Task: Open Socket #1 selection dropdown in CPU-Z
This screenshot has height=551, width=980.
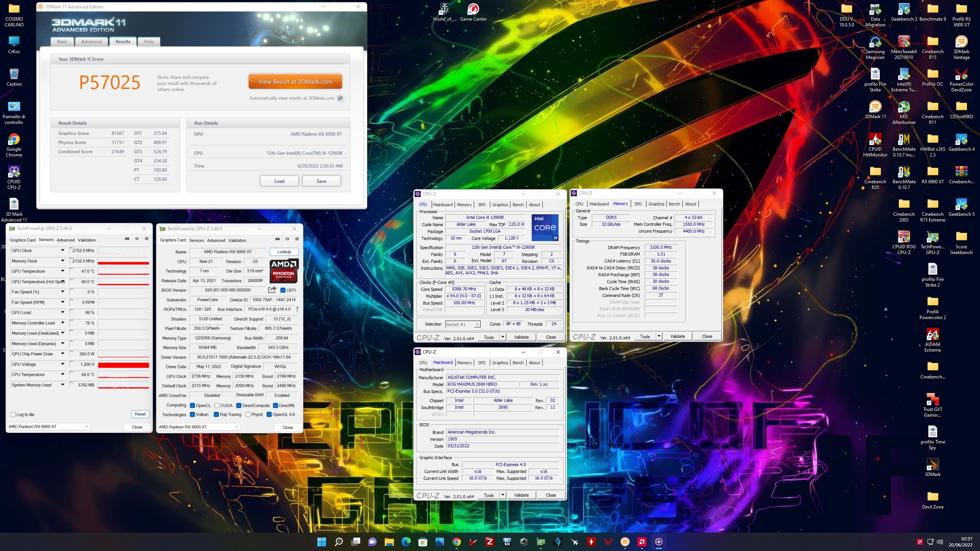Action: click(463, 324)
